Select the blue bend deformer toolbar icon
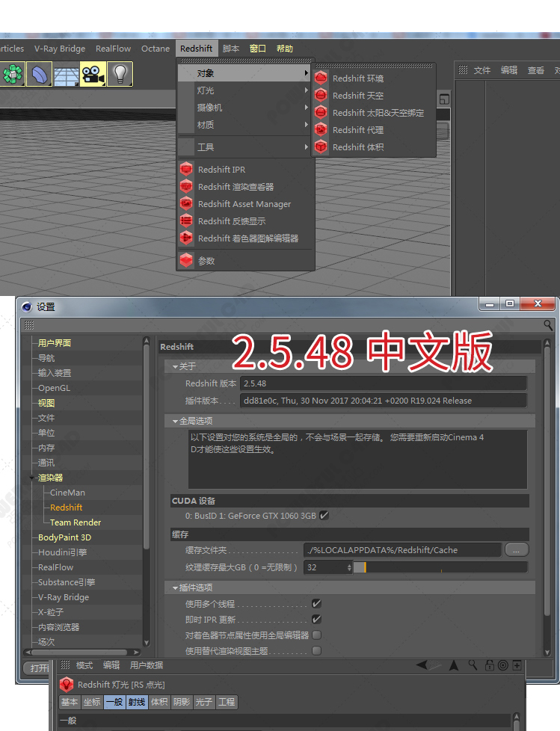This screenshot has width=560, height=731. click(39, 74)
